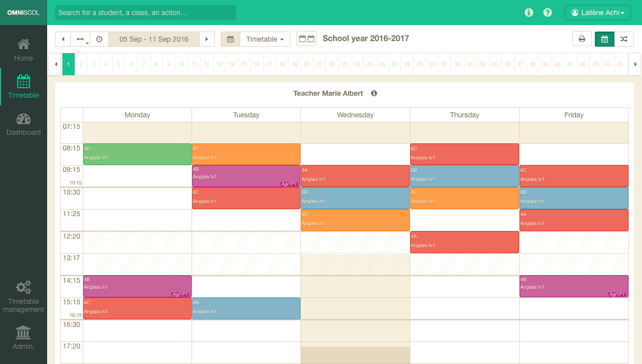Click the info icon in the top bar
This screenshot has height=364, width=642.
pos(529,13)
